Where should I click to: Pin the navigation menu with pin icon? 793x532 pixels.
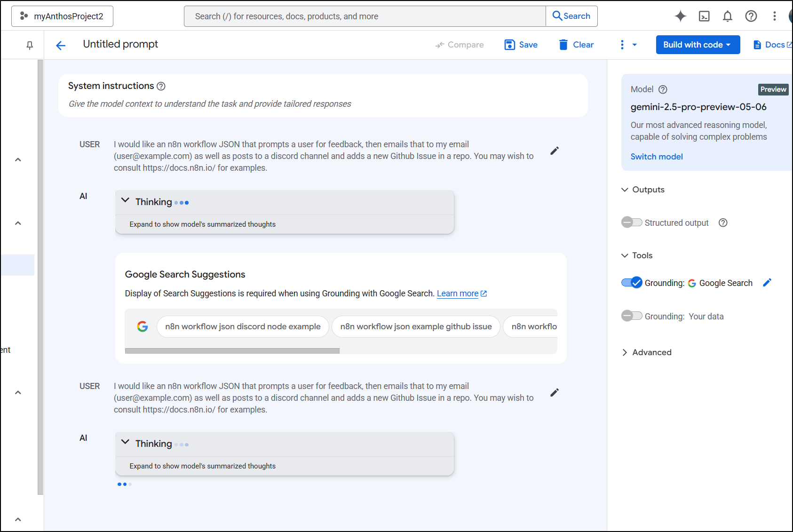click(x=30, y=45)
